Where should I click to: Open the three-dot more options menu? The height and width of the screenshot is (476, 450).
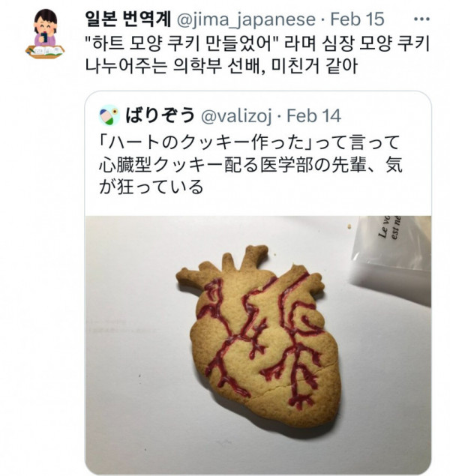pyautogui.click(x=422, y=19)
